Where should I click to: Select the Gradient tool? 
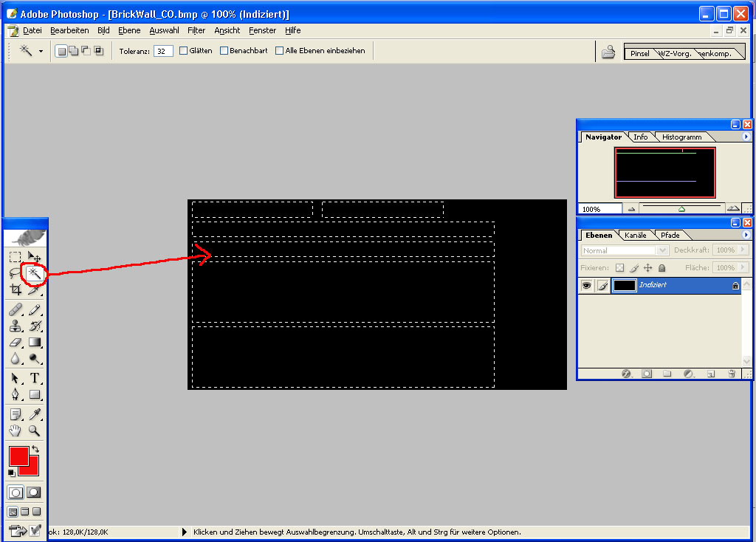[34, 343]
